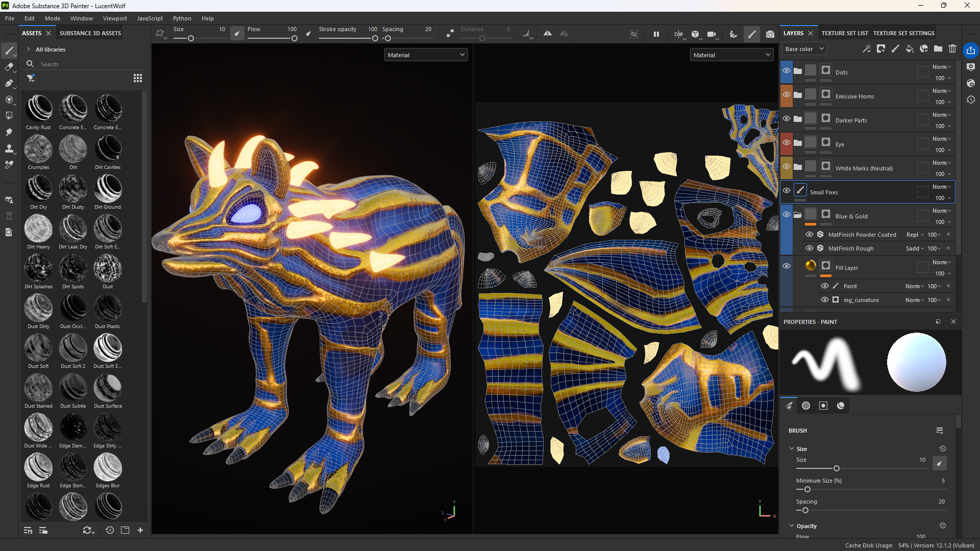Click the plus add-resource icon at Assets bottom

(140, 531)
